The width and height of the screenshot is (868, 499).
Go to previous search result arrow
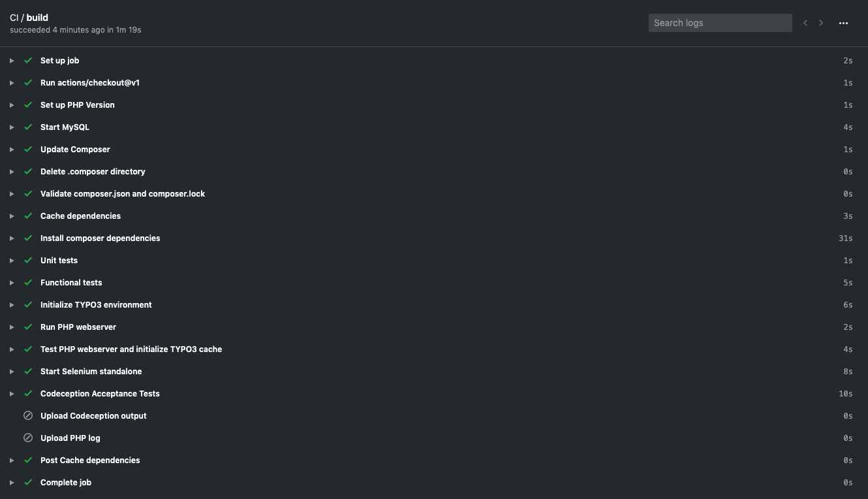click(x=805, y=23)
